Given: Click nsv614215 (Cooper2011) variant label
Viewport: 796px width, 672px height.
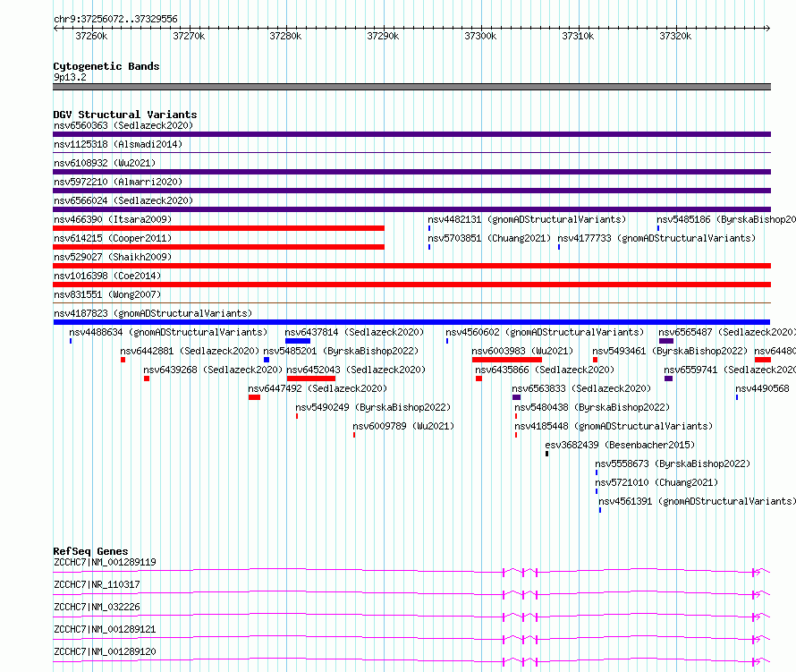Looking at the screenshot, I should click(113, 238).
